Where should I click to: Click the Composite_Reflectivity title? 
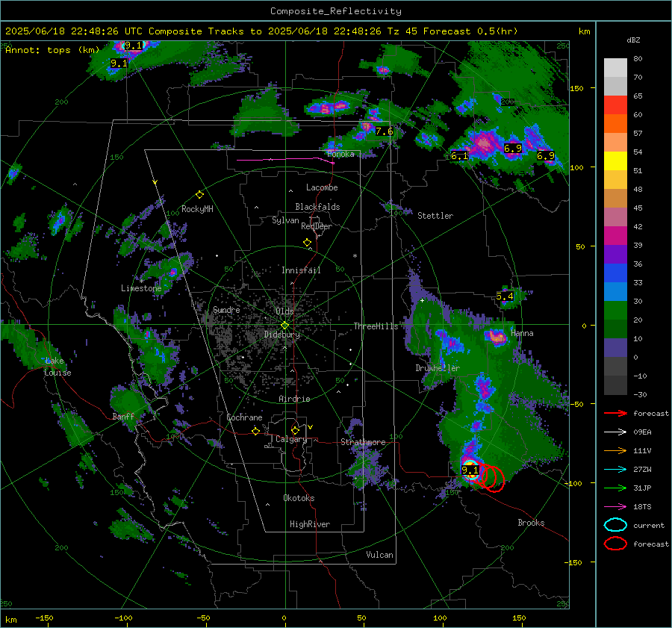coord(335,11)
